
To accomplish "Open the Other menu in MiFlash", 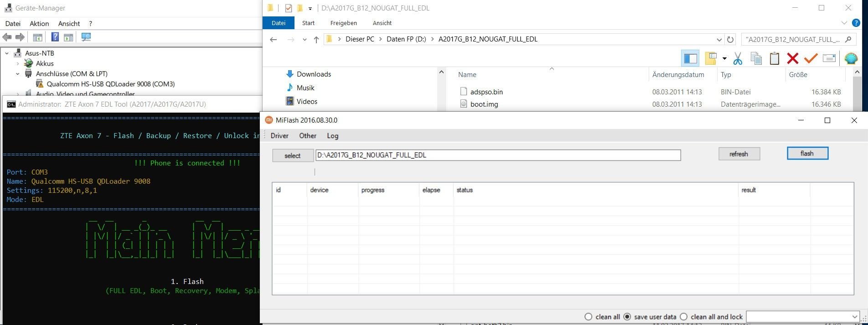I will point(308,136).
